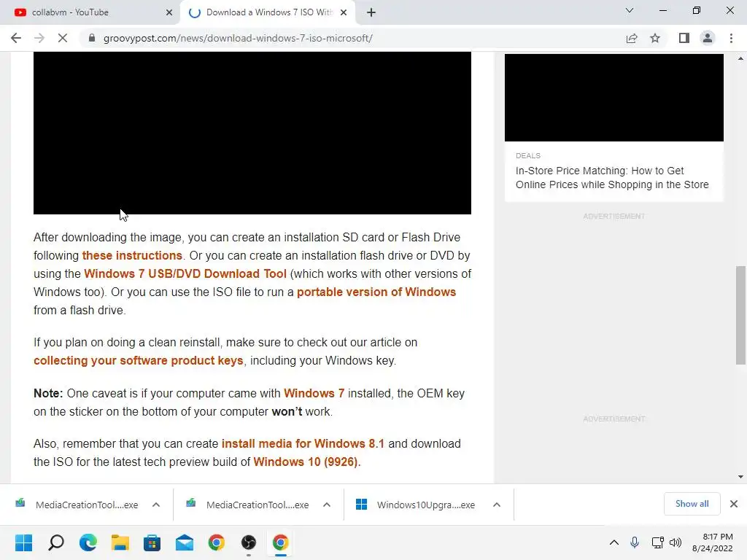Screen dimensions: 747x560
Task: Minimize the Chrome window
Action: pyautogui.click(x=662, y=10)
